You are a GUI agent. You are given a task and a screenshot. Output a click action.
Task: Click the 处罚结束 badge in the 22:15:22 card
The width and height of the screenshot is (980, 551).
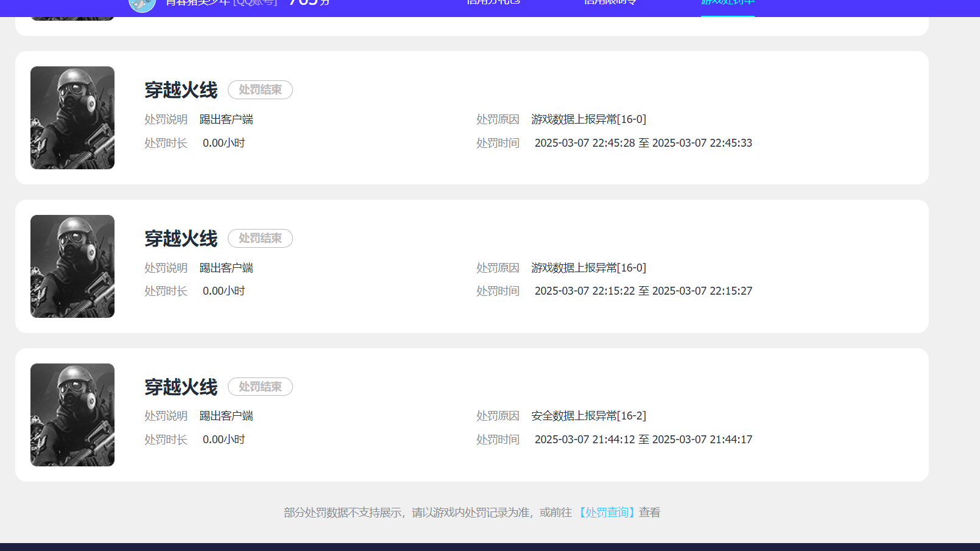260,239
